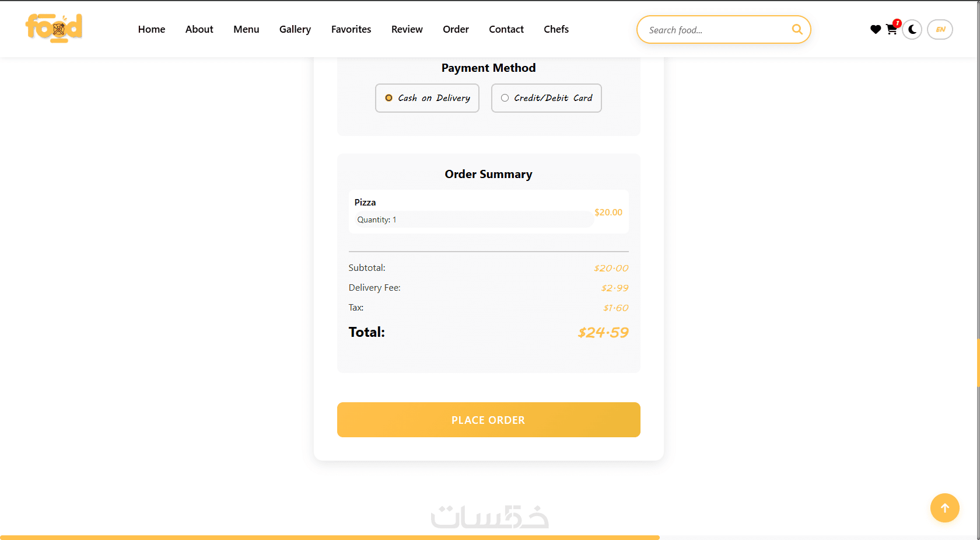
Task: Click scroll-to-top arrow button
Action: (x=944, y=508)
